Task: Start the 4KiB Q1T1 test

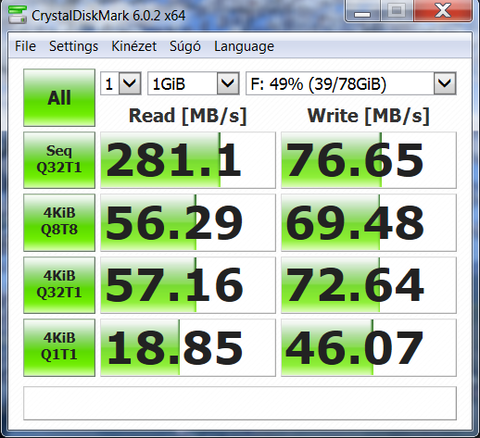Action: pos(59,348)
